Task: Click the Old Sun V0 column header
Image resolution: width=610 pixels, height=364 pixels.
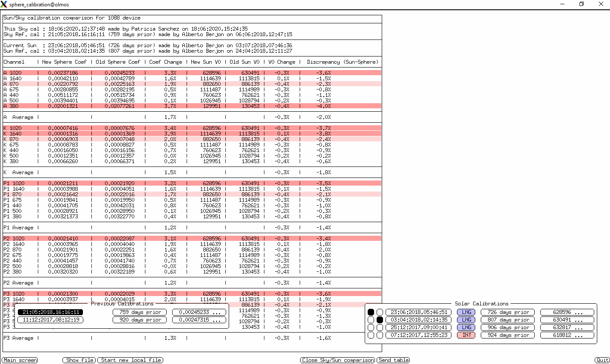Action: [244, 62]
